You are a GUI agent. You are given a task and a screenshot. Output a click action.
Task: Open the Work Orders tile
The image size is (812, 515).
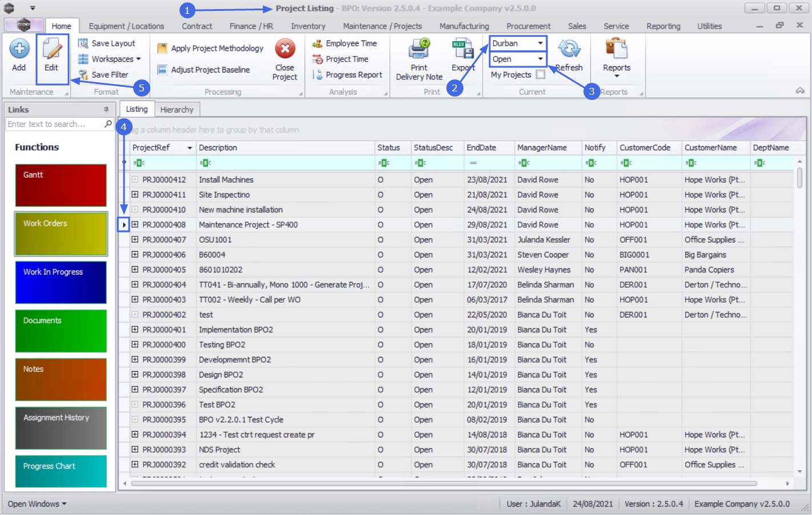pos(61,234)
